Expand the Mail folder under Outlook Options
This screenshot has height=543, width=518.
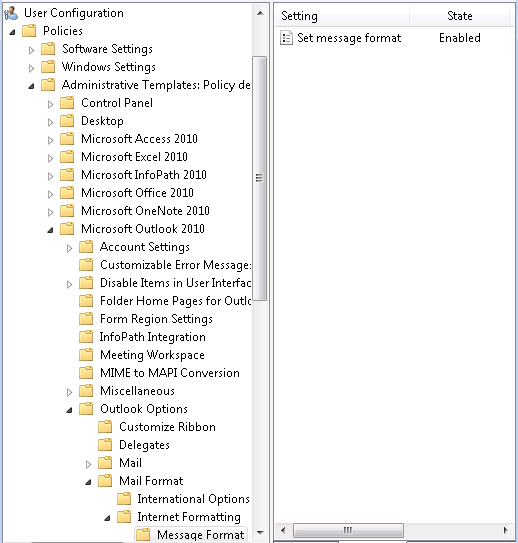click(88, 464)
